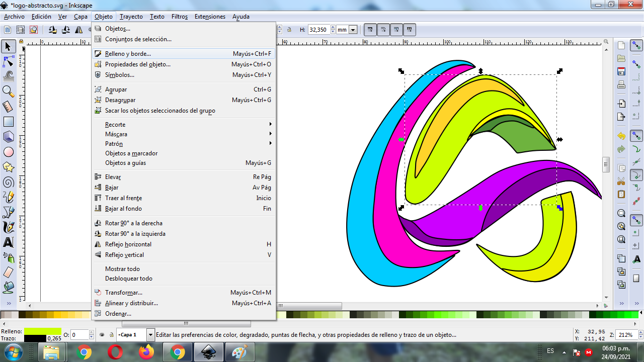Choose Traer al frente entry
Viewport: 644px width, 362px height.
(183, 198)
